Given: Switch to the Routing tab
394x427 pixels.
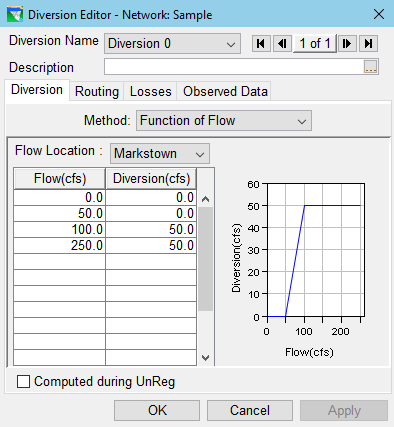Looking at the screenshot, I should point(97,91).
